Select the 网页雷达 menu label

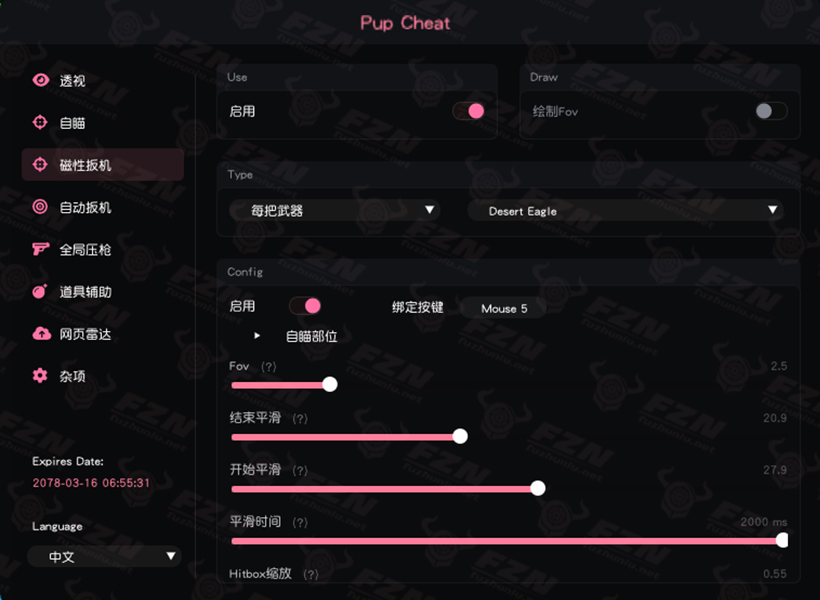[x=85, y=334]
